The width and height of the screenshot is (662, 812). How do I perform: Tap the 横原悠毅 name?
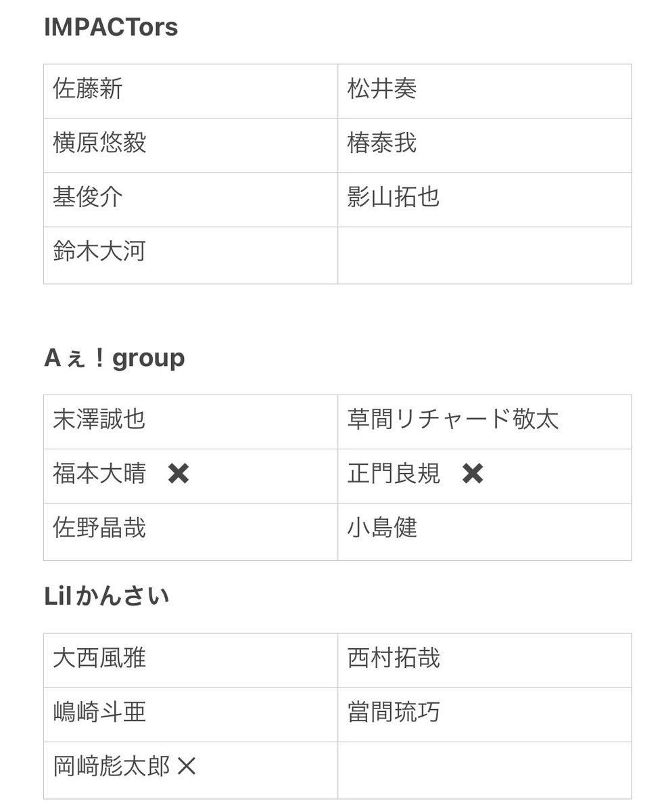pyautogui.click(x=99, y=143)
